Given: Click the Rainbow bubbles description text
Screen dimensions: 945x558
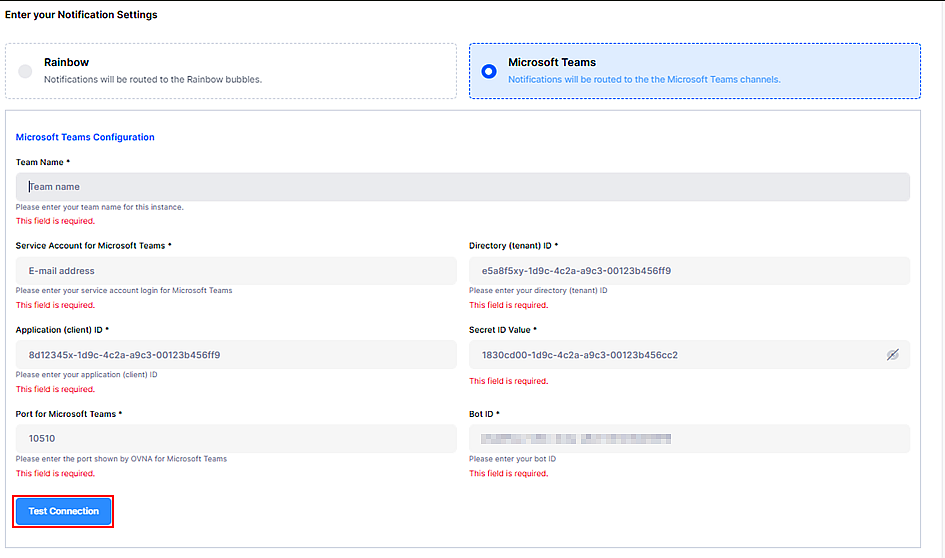Looking at the screenshot, I should (152, 79).
